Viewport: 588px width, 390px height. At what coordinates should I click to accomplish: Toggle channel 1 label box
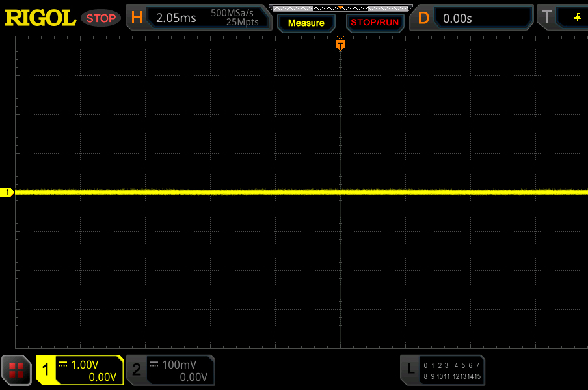click(46, 370)
